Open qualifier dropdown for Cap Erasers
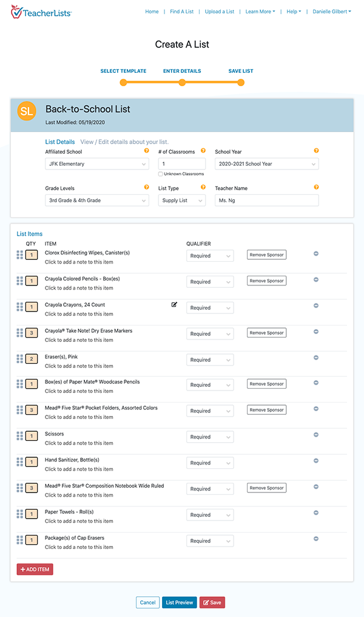This screenshot has width=364, height=617. (x=210, y=540)
